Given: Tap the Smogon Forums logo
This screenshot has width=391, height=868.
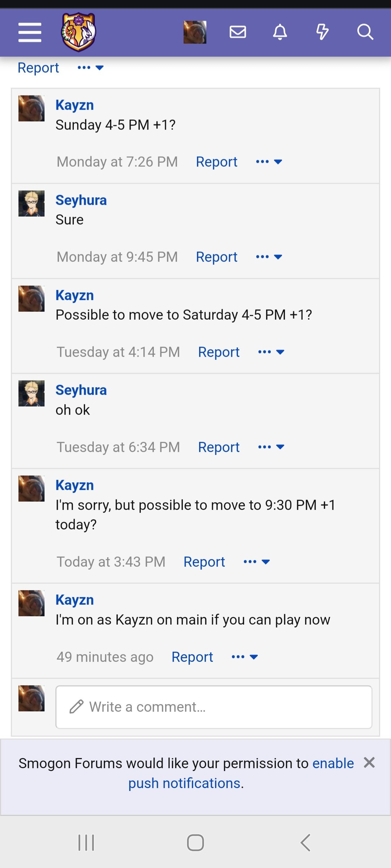Looking at the screenshot, I should pos(79,32).
